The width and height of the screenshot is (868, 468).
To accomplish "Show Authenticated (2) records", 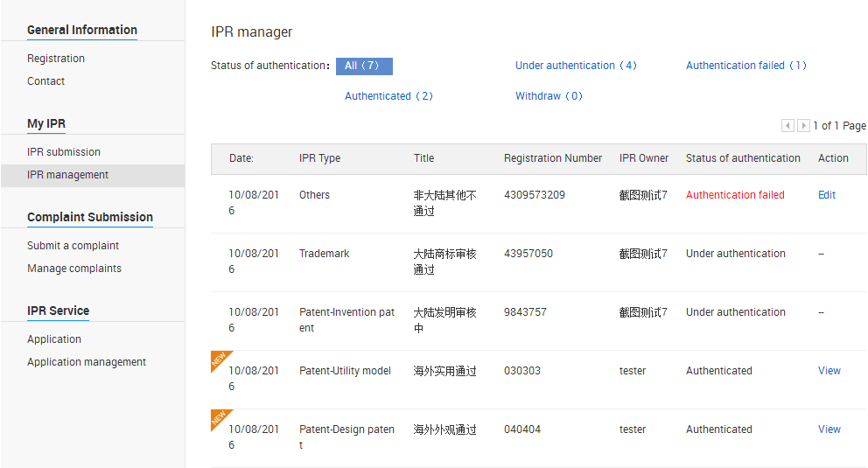I will pos(388,95).
